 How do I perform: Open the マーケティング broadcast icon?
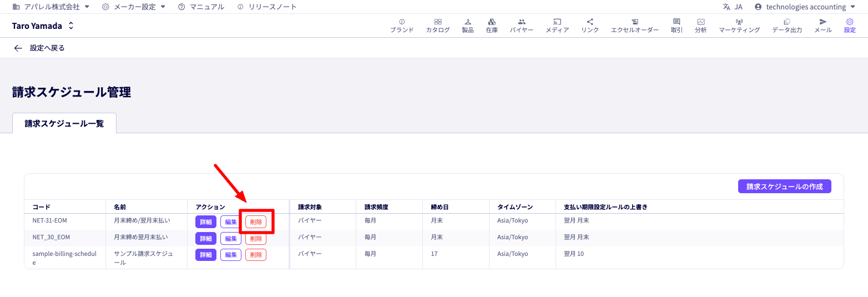click(x=739, y=22)
